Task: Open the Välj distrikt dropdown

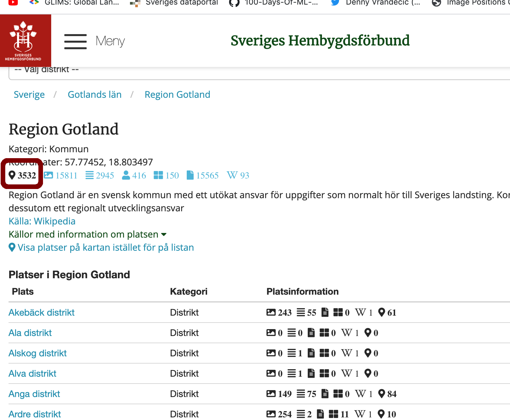Action: click(x=259, y=73)
